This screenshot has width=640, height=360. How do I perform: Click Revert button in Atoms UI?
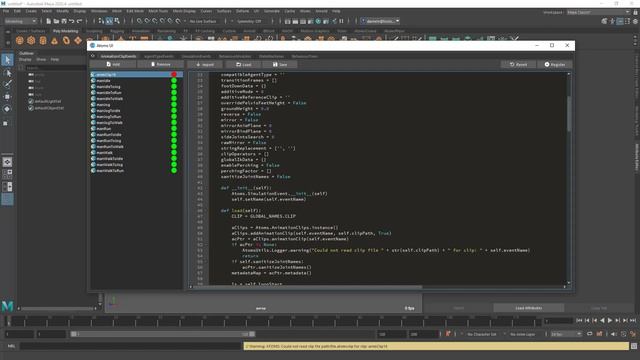click(x=518, y=64)
